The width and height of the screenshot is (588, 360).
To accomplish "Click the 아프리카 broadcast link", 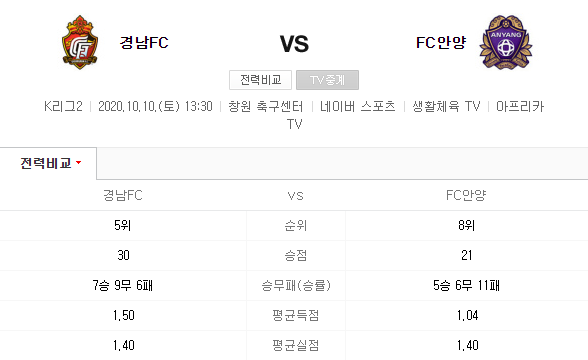I will coord(520,106).
